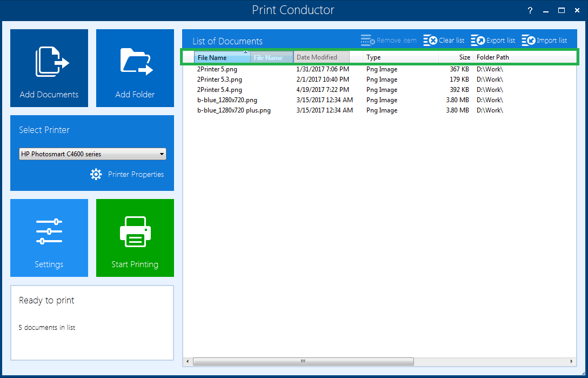
Task: Click the horizontal scrollbar thumb
Action: click(x=303, y=361)
